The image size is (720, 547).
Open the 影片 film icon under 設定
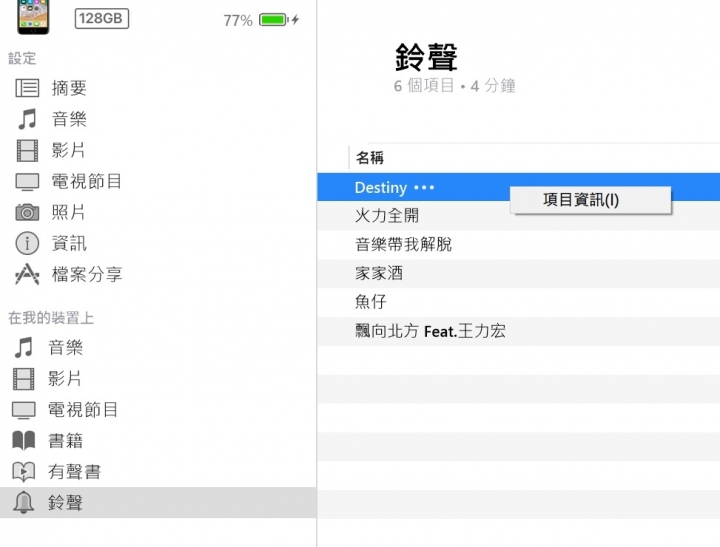click(x=27, y=151)
